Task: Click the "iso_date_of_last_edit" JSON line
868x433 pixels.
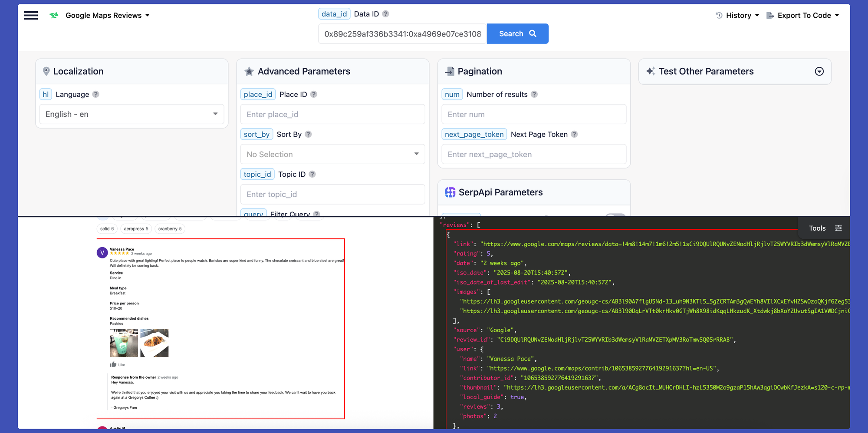Action: (534, 282)
